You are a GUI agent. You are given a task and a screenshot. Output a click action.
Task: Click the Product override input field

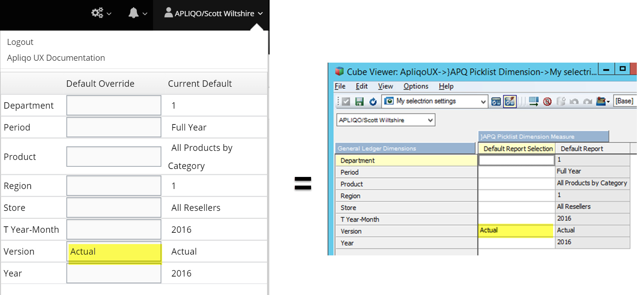coord(114,157)
